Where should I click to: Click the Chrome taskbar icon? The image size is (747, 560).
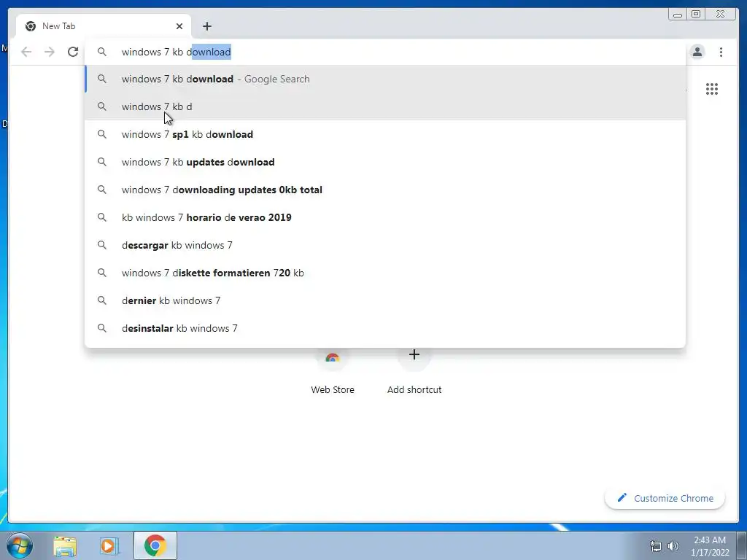click(155, 545)
